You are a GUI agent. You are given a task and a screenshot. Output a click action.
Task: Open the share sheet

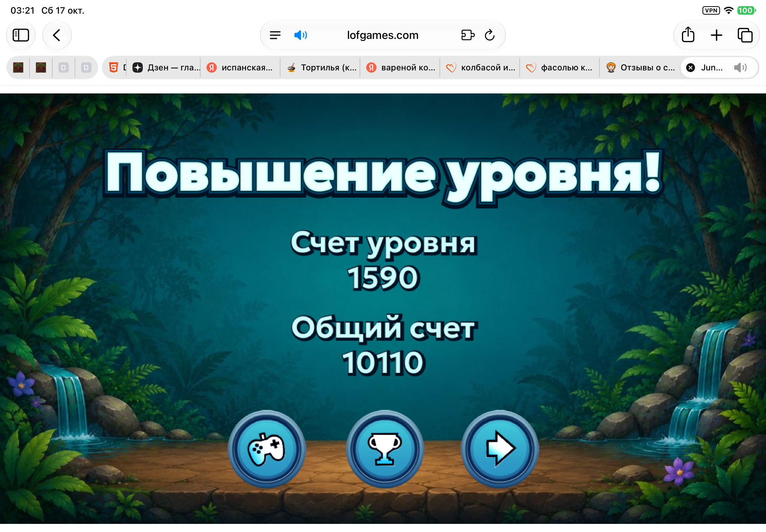coord(688,35)
